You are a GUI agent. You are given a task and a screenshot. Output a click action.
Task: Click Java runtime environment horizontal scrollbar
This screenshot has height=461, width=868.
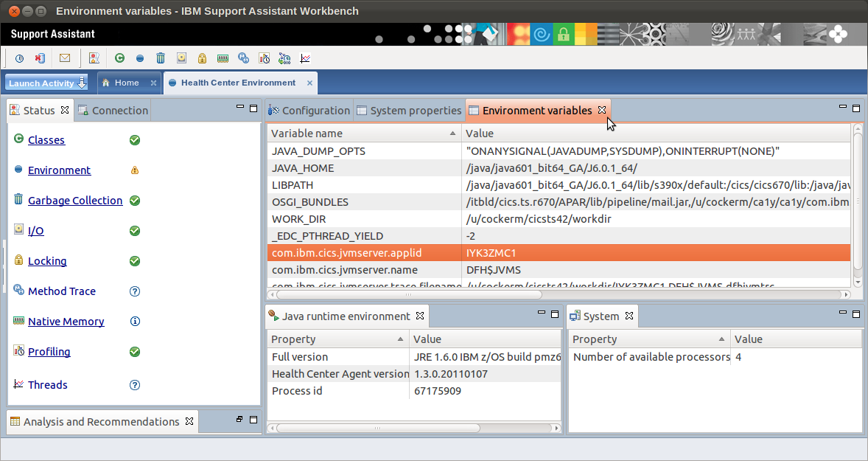(378, 428)
